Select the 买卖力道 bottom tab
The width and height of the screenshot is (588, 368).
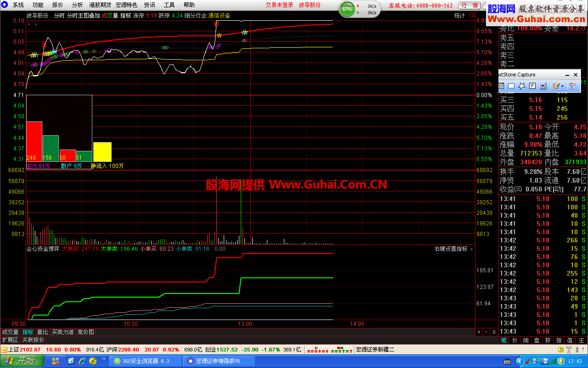[63, 332]
